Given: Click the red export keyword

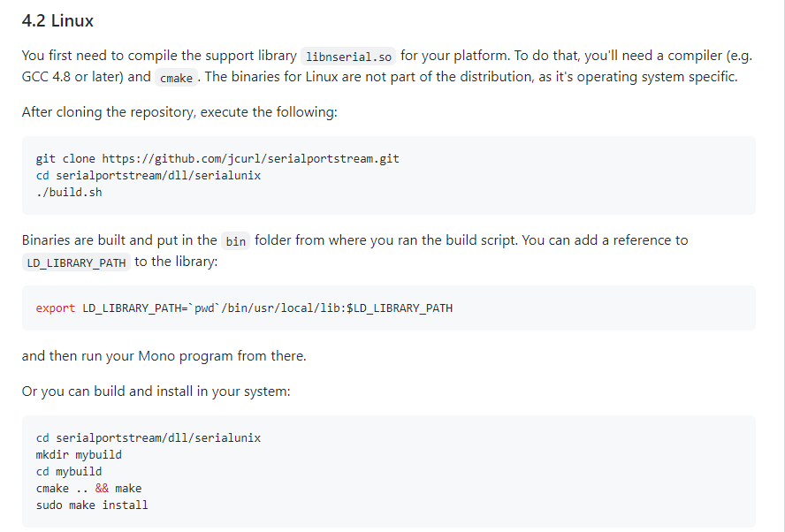Looking at the screenshot, I should tap(56, 308).
